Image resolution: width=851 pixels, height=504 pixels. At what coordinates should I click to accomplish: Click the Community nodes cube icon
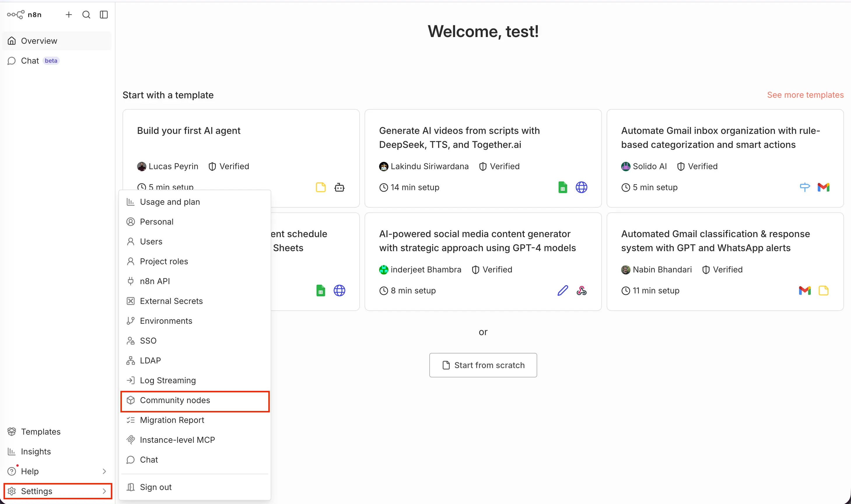(x=131, y=400)
